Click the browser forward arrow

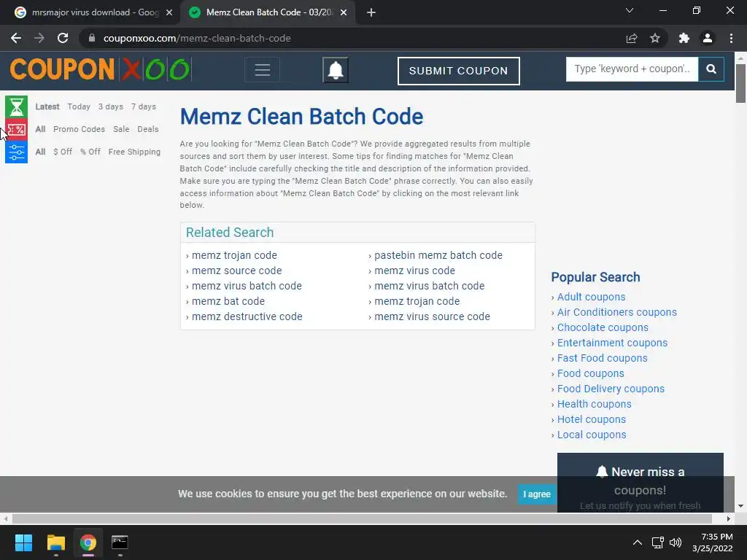tap(39, 38)
